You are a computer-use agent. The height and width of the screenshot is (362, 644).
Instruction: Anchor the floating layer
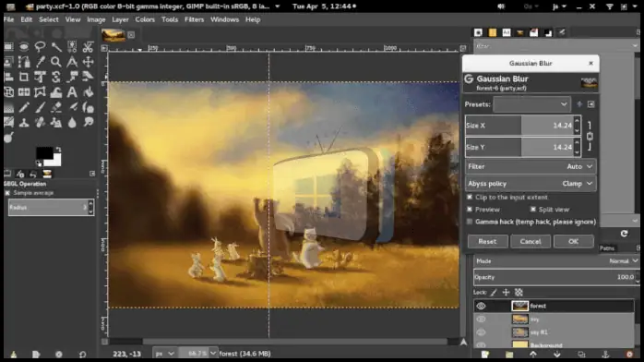605,355
